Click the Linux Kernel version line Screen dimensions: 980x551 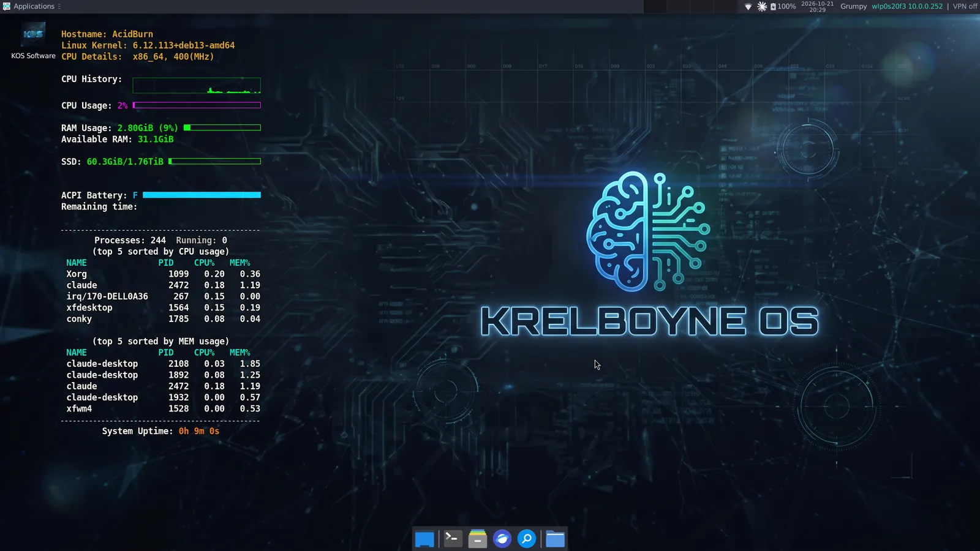pos(148,45)
